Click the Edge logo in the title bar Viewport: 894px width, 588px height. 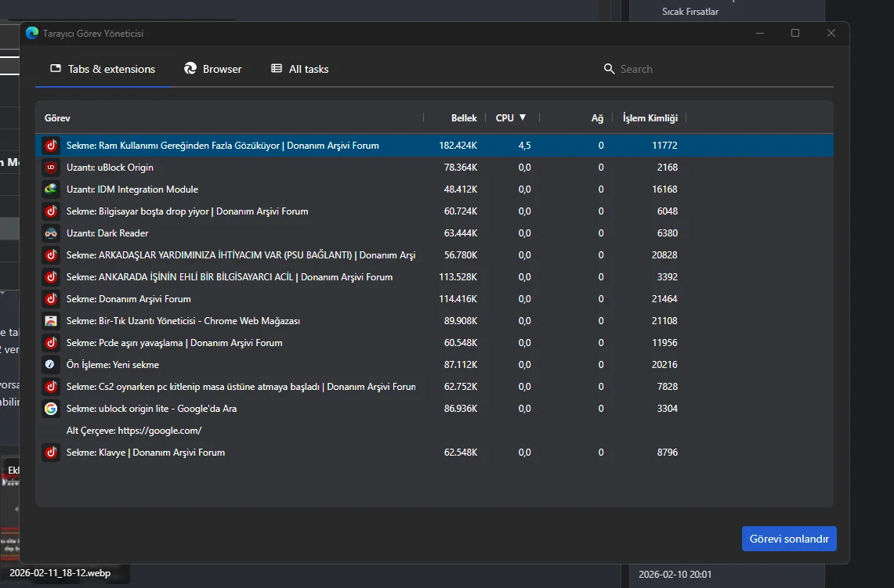[32, 34]
